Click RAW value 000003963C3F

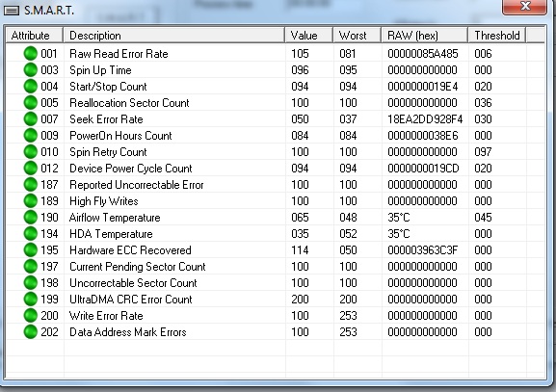pyautogui.click(x=423, y=250)
